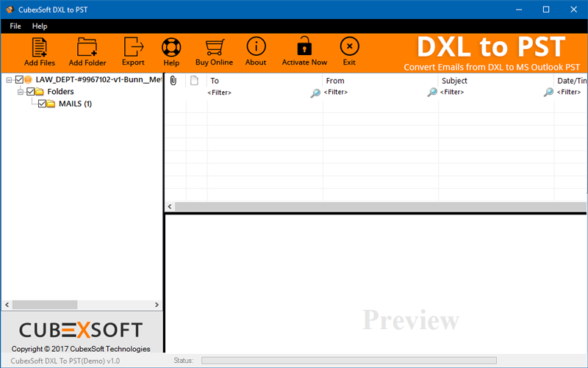This screenshot has width=588, height=368.
Task: Click the Add Folder toolbar icon
Action: (x=87, y=47)
